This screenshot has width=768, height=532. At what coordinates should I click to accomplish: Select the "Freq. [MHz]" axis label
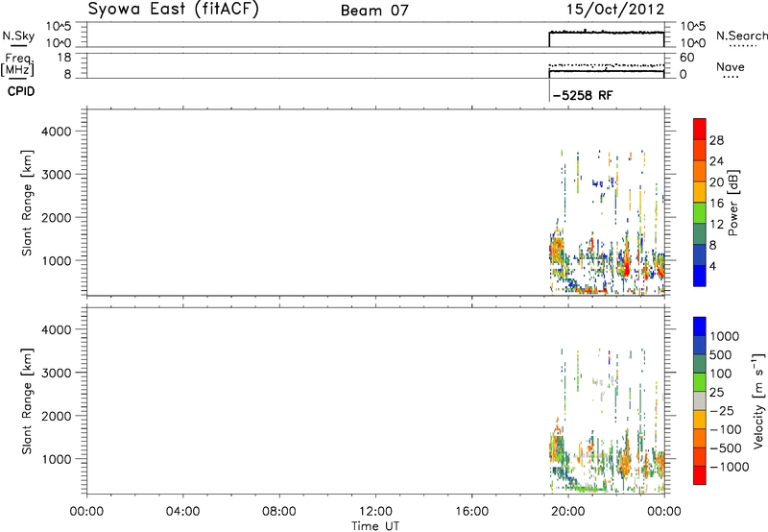pyautogui.click(x=18, y=64)
